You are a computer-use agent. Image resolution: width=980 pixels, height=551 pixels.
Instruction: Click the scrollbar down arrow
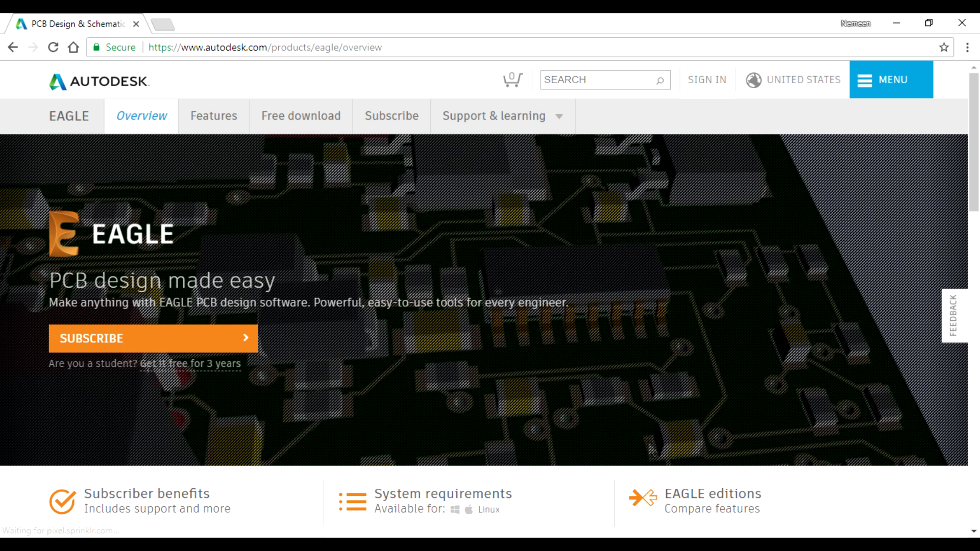click(974, 531)
